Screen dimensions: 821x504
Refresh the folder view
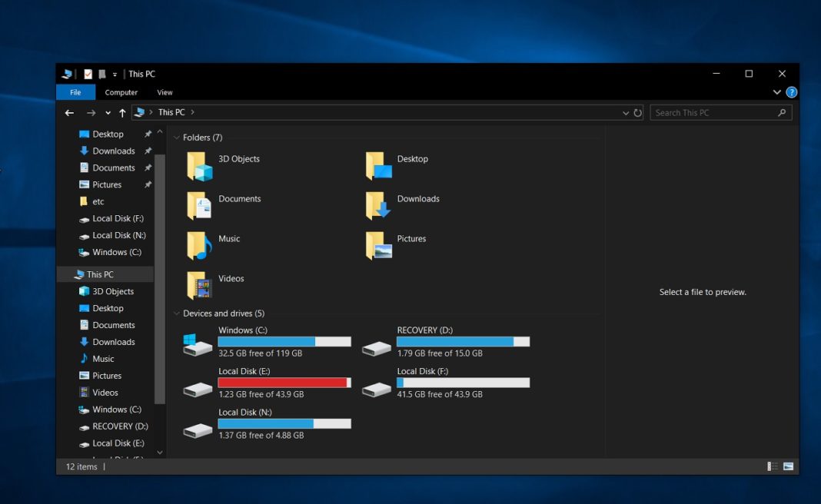click(639, 112)
